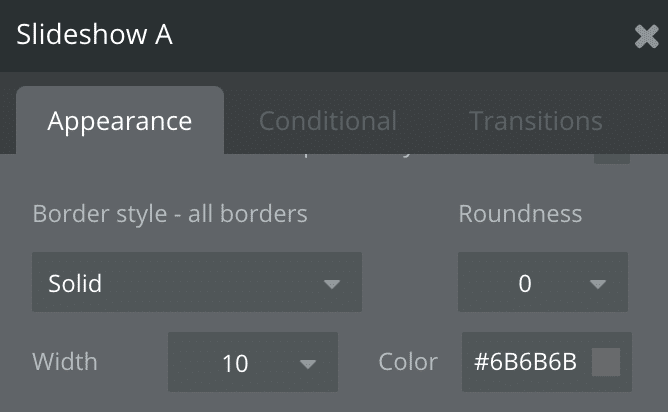Click the arrow on the Width dropdown
Viewport: 668px width, 412px height.
[308, 363]
